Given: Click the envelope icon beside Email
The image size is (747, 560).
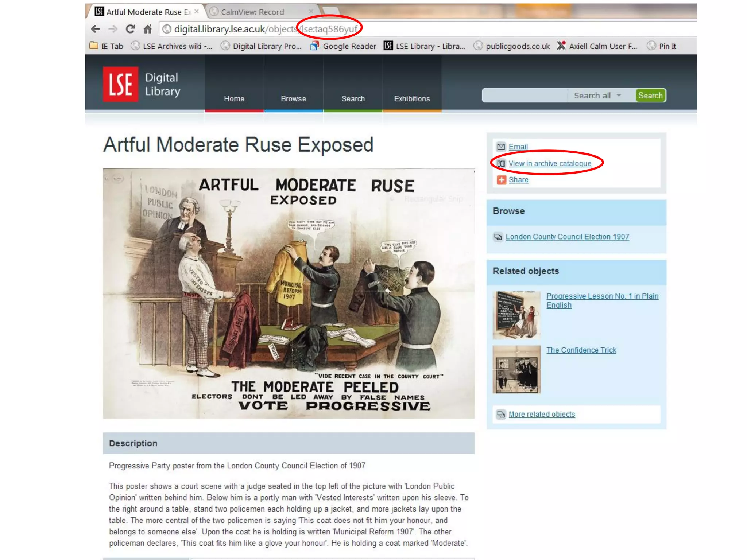Looking at the screenshot, I should point(501,147).
